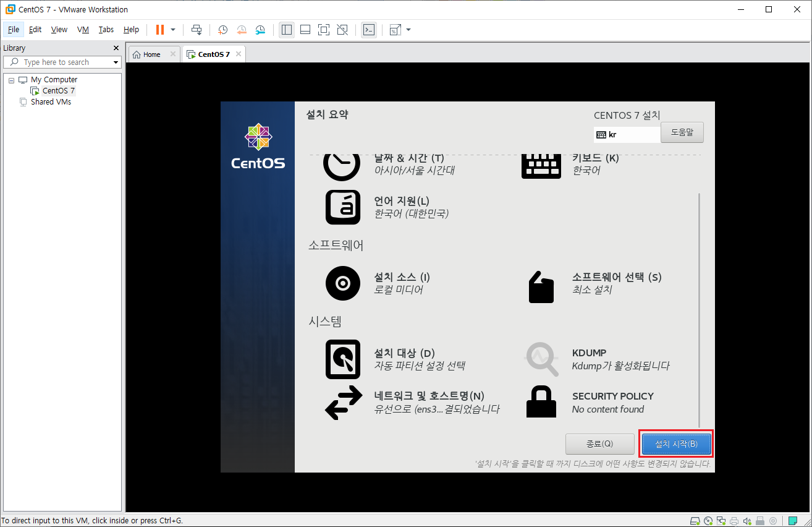Select My Computer in the library

(x=54, y=80)
